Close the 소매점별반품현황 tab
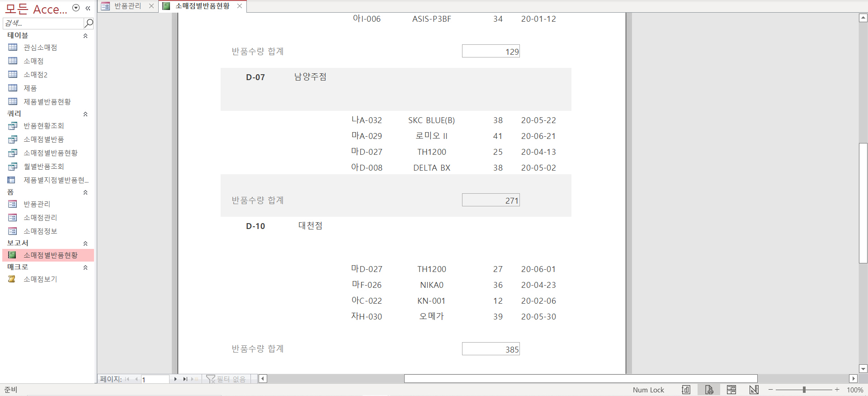 [x=240, y=6]
